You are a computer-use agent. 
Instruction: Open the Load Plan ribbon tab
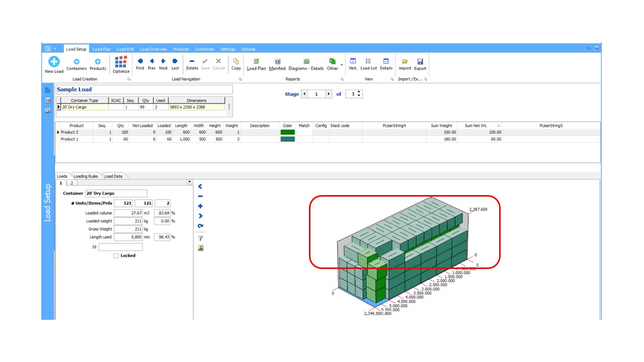[x=102, y=49]
